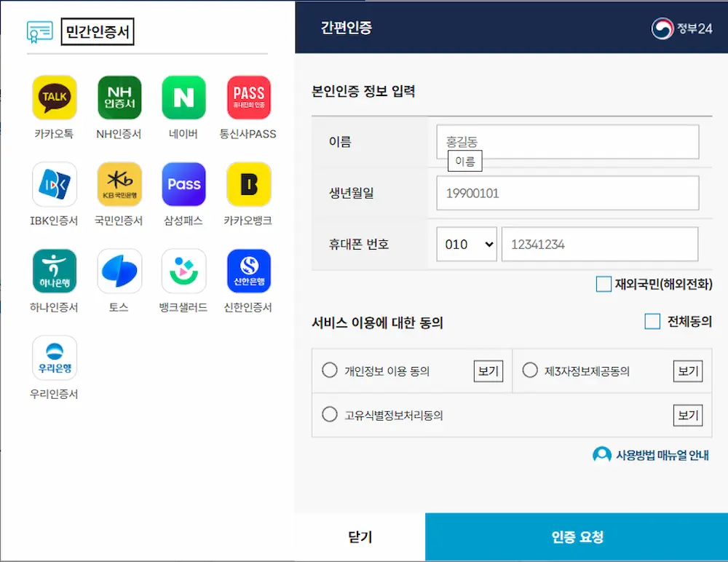View details for 개인정보 이용 동의
Image resolution: width=728 pixels, height=562 pixels.
point(488,371)
